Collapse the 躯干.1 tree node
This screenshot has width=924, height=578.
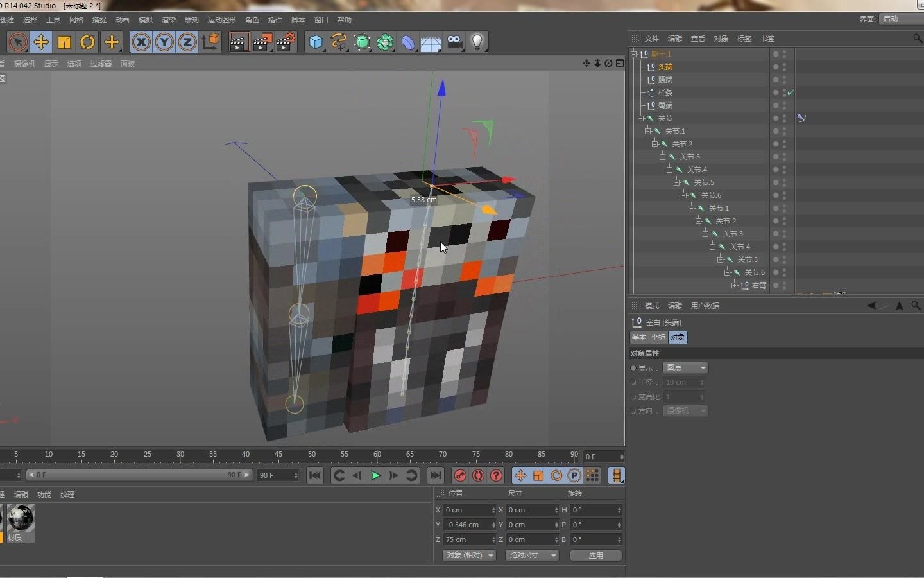[x=634, y=54]
